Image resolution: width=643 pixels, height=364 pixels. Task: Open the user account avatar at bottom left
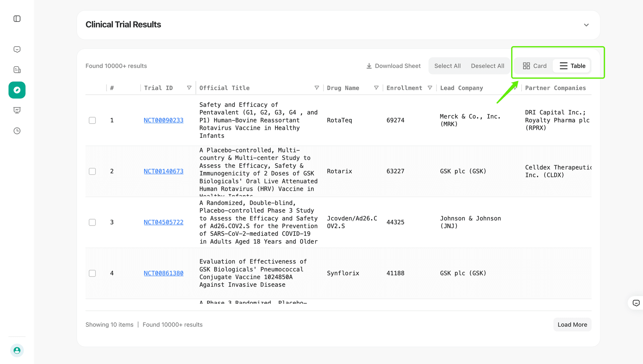[17, 350]
